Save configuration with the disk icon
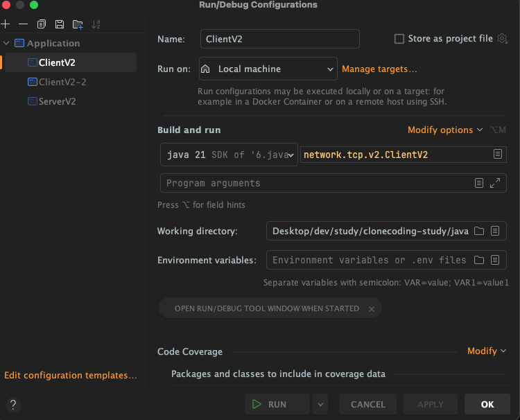 click(x=60, y=24)
